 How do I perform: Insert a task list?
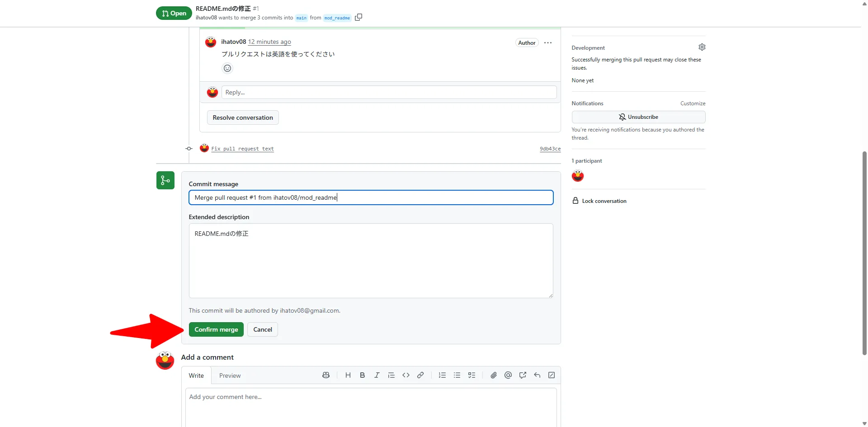pyautogui.click(x=472, y=375)
